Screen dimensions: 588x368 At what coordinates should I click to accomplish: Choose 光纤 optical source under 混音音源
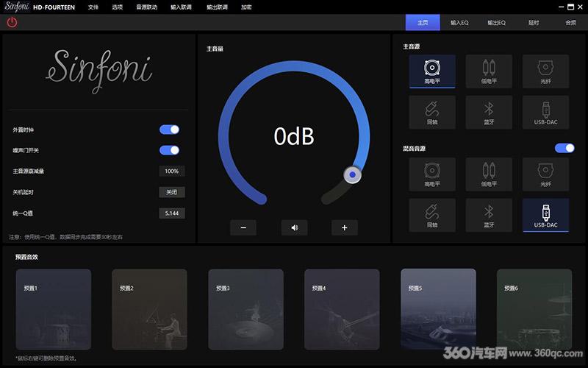545,174
